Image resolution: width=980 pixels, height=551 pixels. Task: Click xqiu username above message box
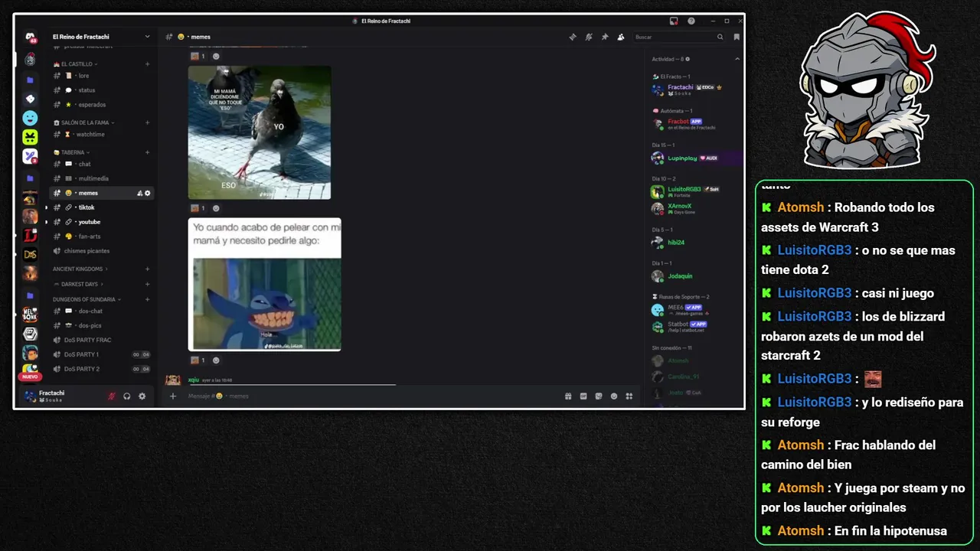pyautogui.click(x=194, y=380)
